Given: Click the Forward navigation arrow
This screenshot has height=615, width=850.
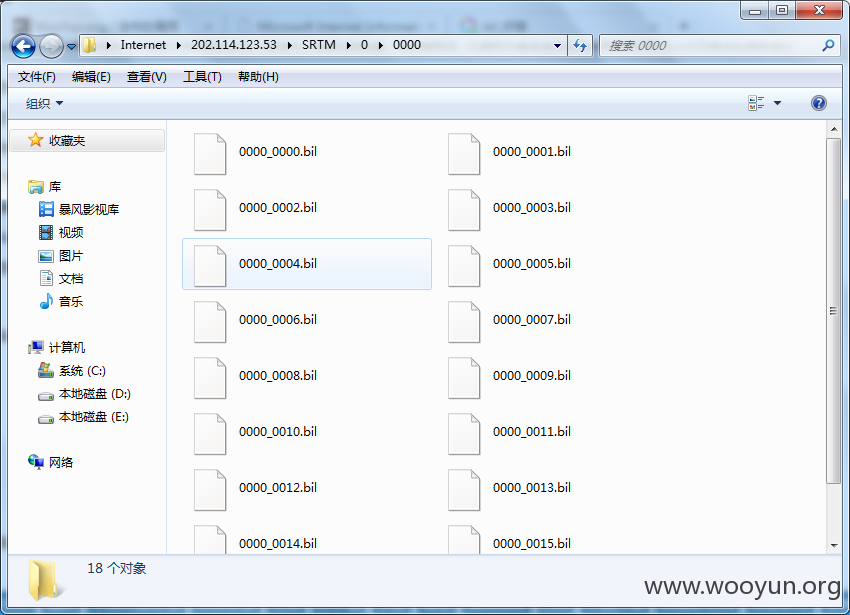Looking at the screenshot, I should point(51,46).
